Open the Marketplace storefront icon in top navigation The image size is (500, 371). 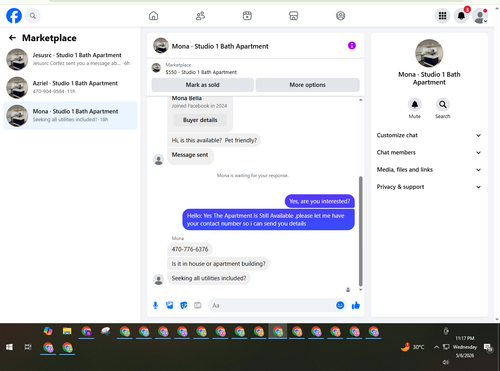[294, 16]
